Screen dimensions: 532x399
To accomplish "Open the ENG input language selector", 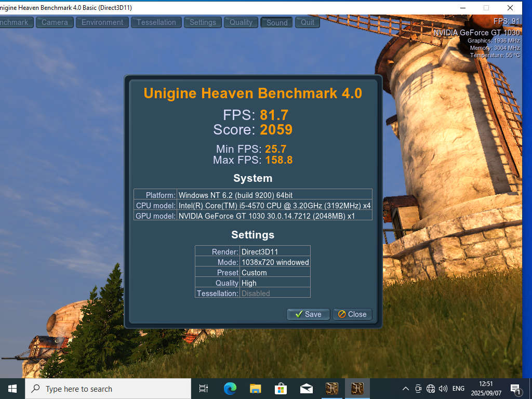I will point(458,388).
